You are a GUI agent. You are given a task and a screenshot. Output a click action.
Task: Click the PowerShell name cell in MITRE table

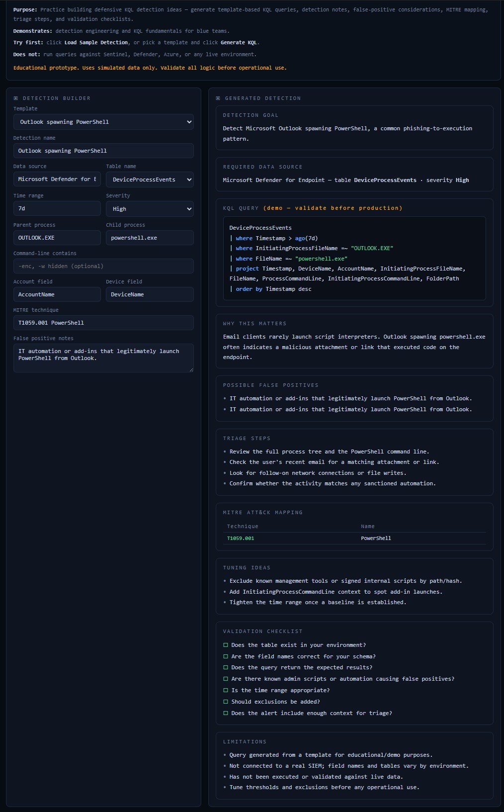(376, 538)
